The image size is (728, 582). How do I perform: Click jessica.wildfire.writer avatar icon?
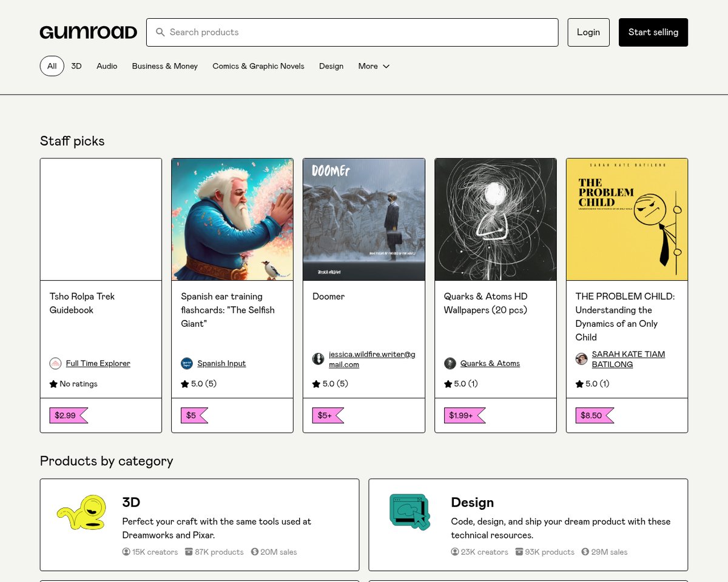pyautogui.click(x=318, y=359)
